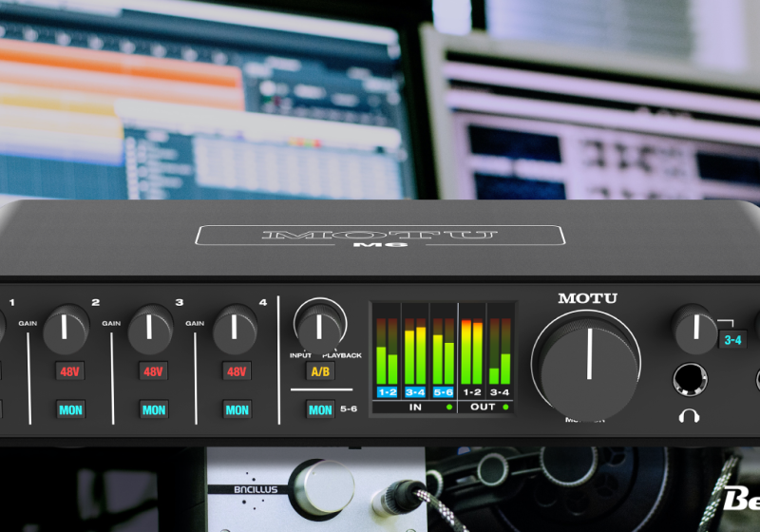Image resolution: width=760 pixels, height=532 pixels.
Task: Adjust the channel 3 gain knob
Action: (150, 329)
